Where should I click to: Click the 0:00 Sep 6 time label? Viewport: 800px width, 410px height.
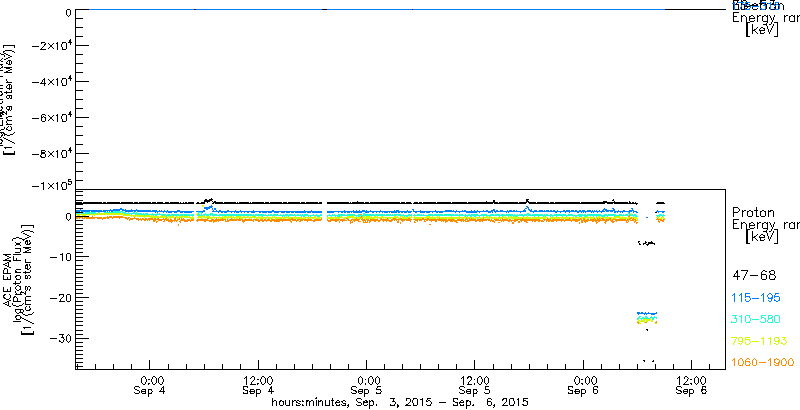pyautogui.click(x=585, y=386)
